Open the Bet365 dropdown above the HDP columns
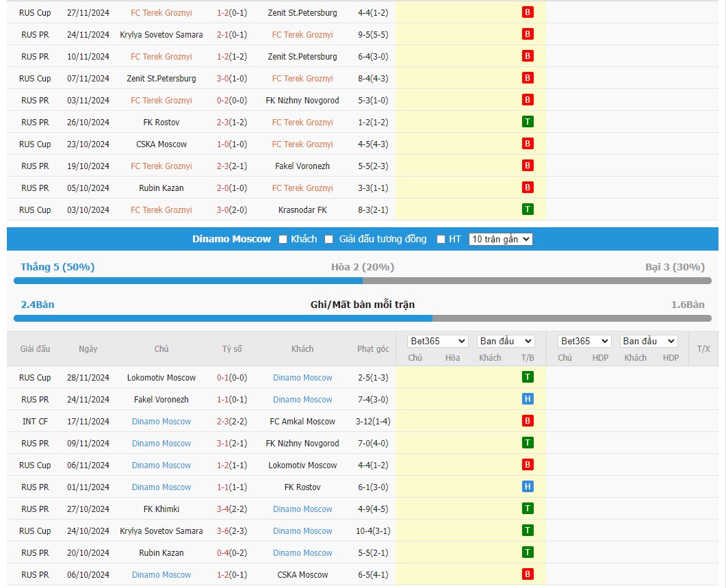726x588 pixels. [584, 341]
